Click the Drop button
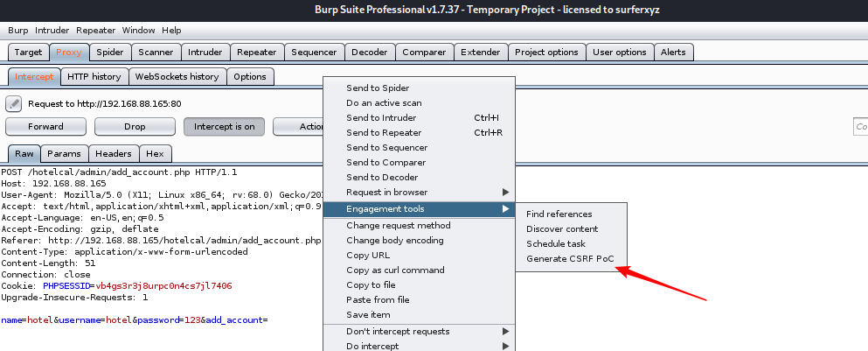The image size is (868, 351). pyautogui.click(x=135, y=126)
